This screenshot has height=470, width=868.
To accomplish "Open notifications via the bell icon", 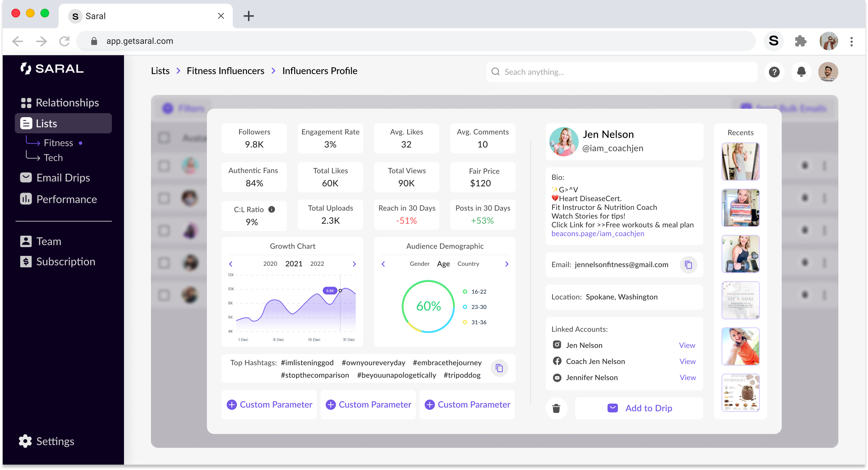I will pos(801,72).
